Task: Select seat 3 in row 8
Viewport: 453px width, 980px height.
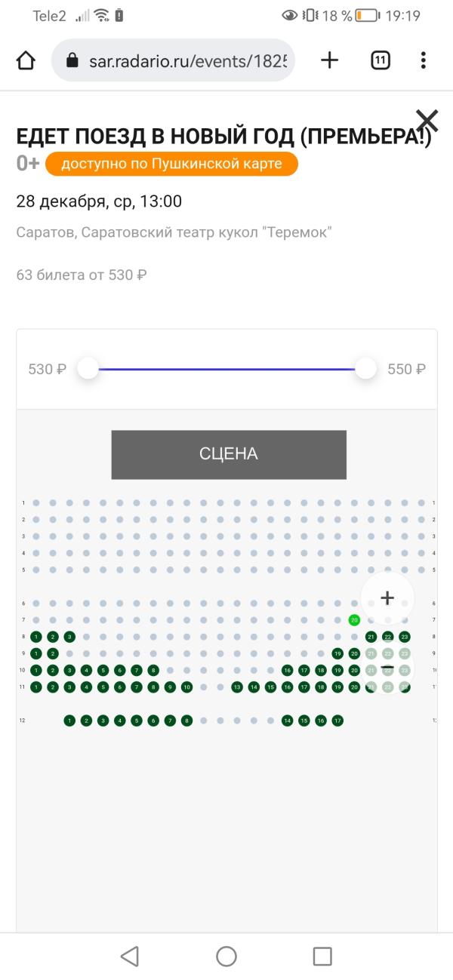Action: 69,637
